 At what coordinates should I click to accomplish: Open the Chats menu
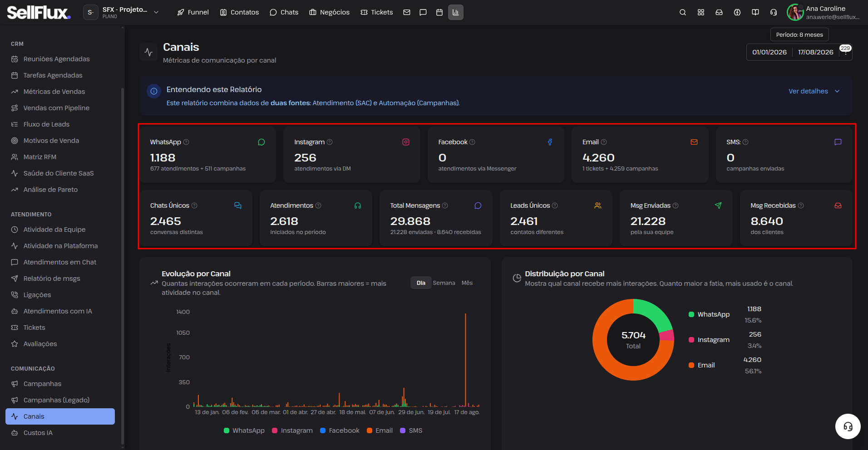[284, 12]
